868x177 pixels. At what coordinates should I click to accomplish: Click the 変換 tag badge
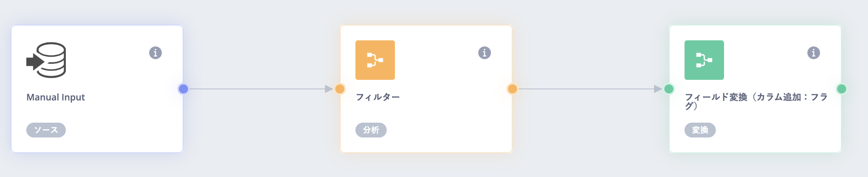click(700, 130)
